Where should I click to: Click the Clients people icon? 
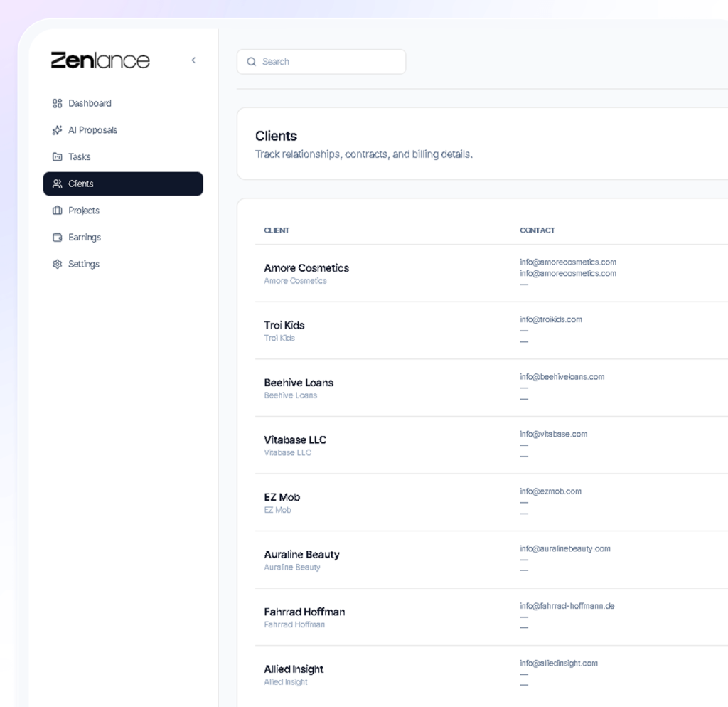[58, 184]
